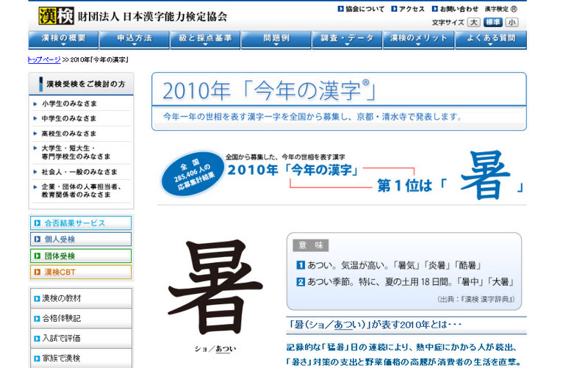588x368 pixels.
Task: Click the 個人受検 sidebar button
Action: tap(81, 239)
